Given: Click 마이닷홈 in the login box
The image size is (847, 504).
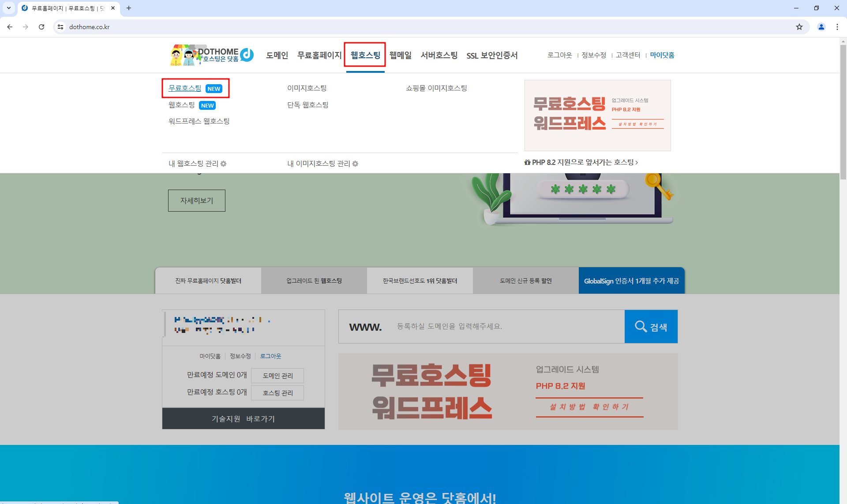Looking at the screenshot, I should click(x=210, y=356).
